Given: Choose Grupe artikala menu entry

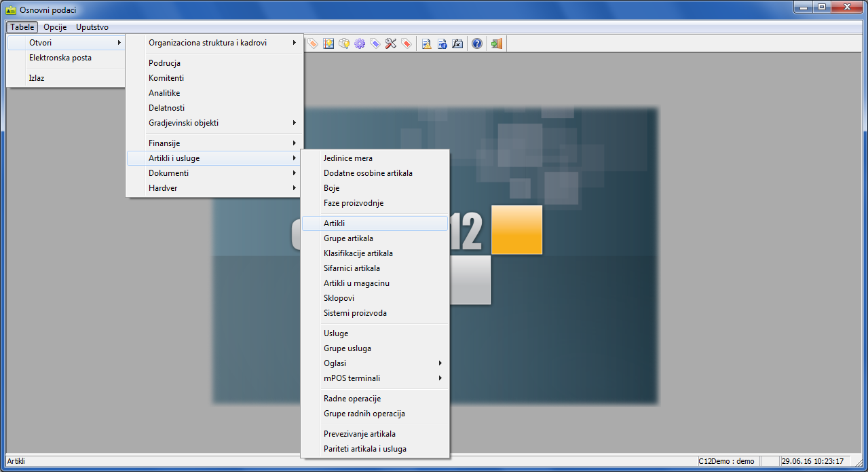Looking at the screenshot, I should (x=348, y=238).
